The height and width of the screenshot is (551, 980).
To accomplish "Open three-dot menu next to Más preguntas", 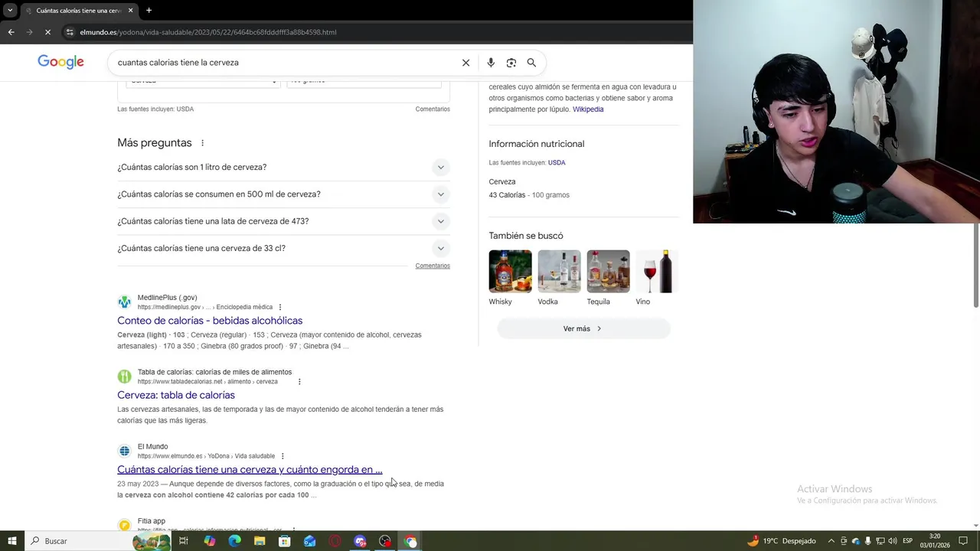I will [x=202, y=143].
